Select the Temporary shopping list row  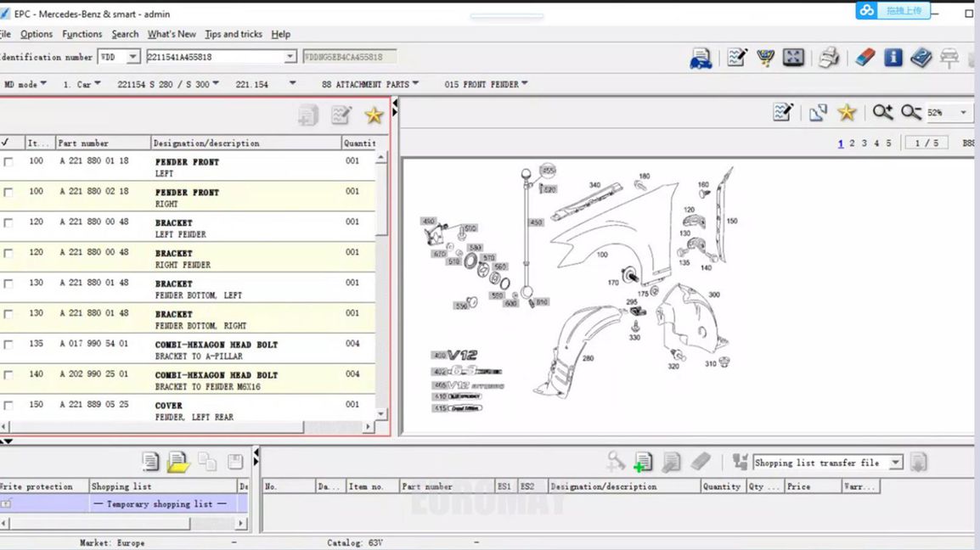pyautogui.click(x=124, y=504)
